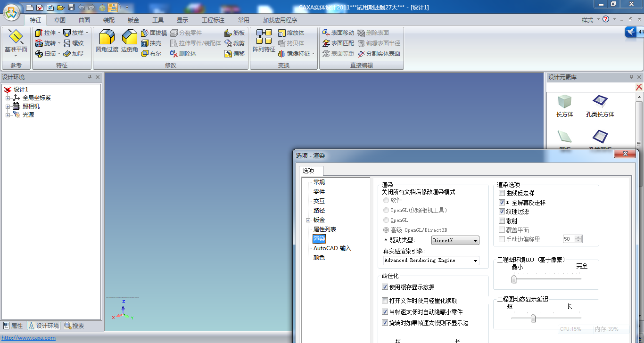Open the 镜像特征 dropdown arrow
Image resolution: width=644 pixels, height=343 pixels.
click(x=314, y=54)
